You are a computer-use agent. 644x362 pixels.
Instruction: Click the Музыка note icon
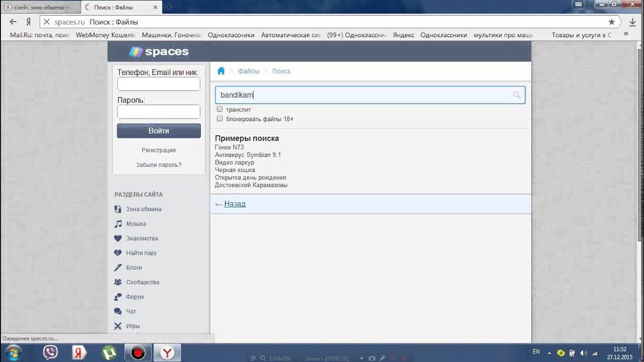[118, 224]
